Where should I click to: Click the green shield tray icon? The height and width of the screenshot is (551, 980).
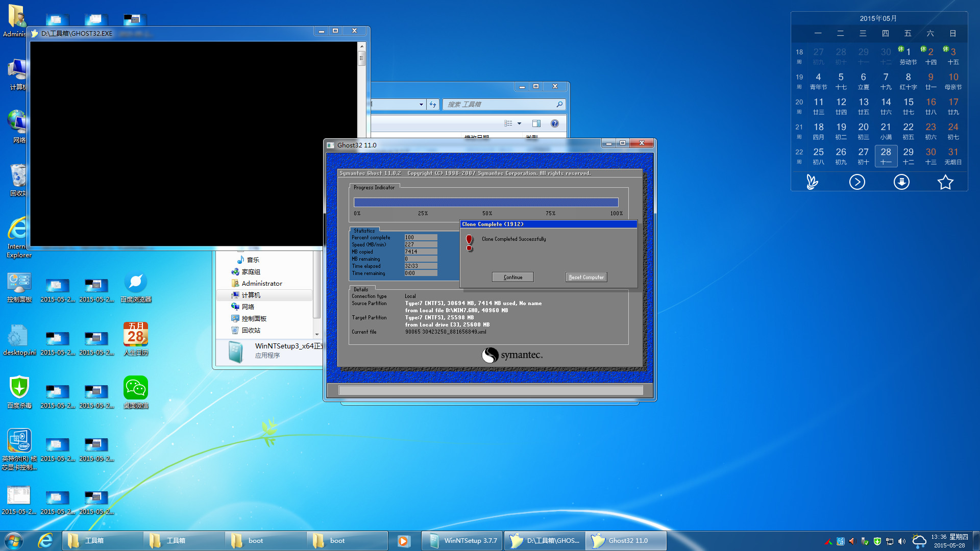click(x=877, y=541)
